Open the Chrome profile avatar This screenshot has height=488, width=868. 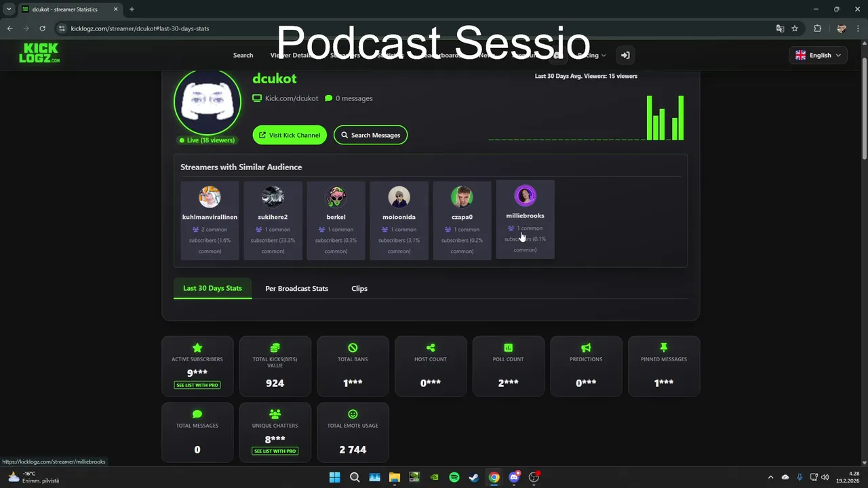tap(842, 28)
